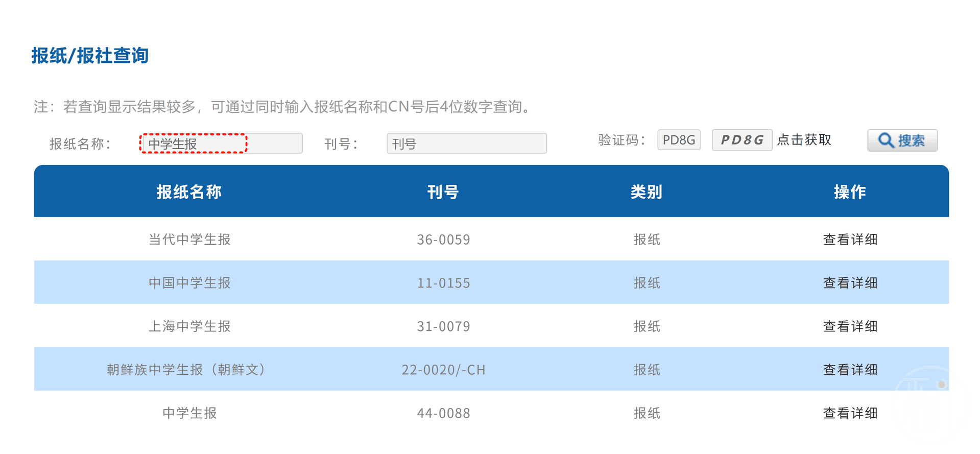Focus the 报纸名称 input containing 中学生报

222,144
